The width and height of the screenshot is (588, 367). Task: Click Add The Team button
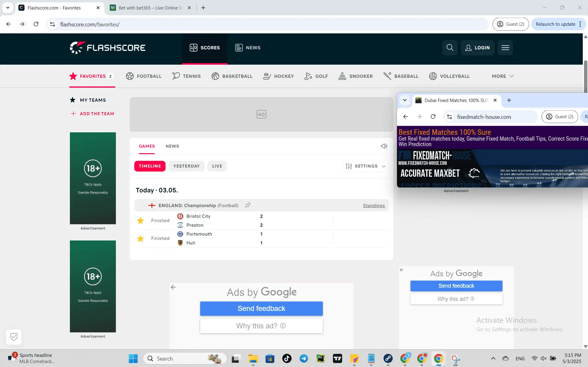(x=93, y=114)
